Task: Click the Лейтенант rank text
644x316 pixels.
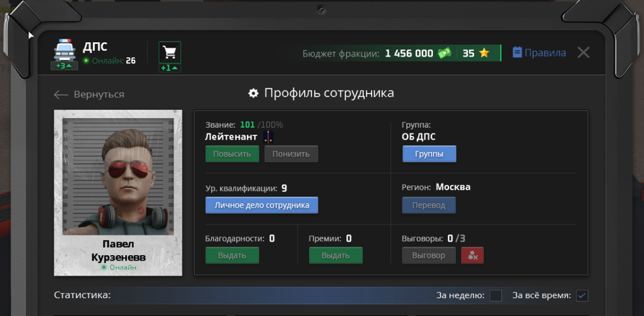Action: point(231,137)
